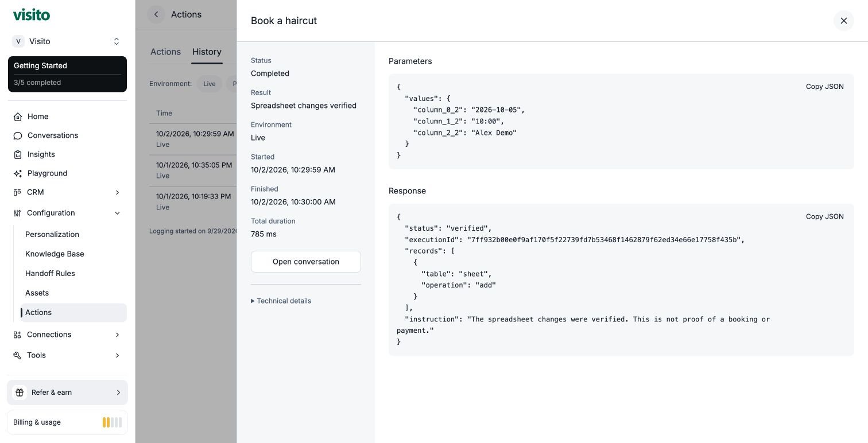This screenshot has width=868, height=443.
Task: Click the Billing & usage meter
Action: click(67, 422)
